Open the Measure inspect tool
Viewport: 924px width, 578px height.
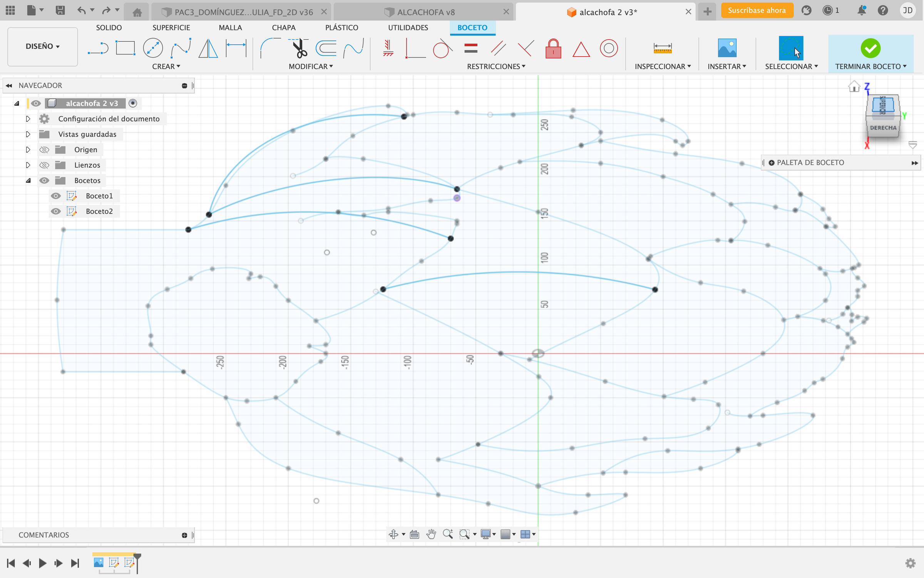coord(662,49)
